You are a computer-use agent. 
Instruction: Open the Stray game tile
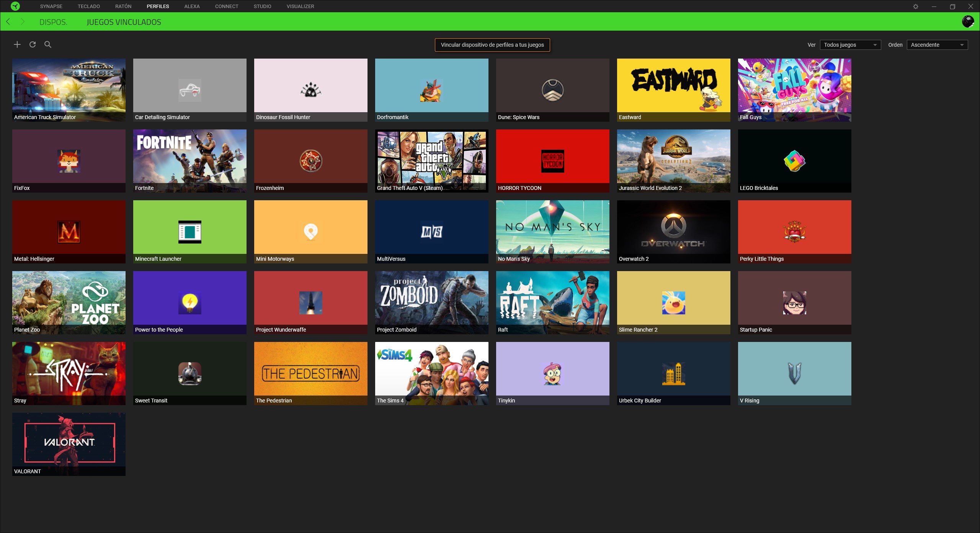tap(69, 373)
